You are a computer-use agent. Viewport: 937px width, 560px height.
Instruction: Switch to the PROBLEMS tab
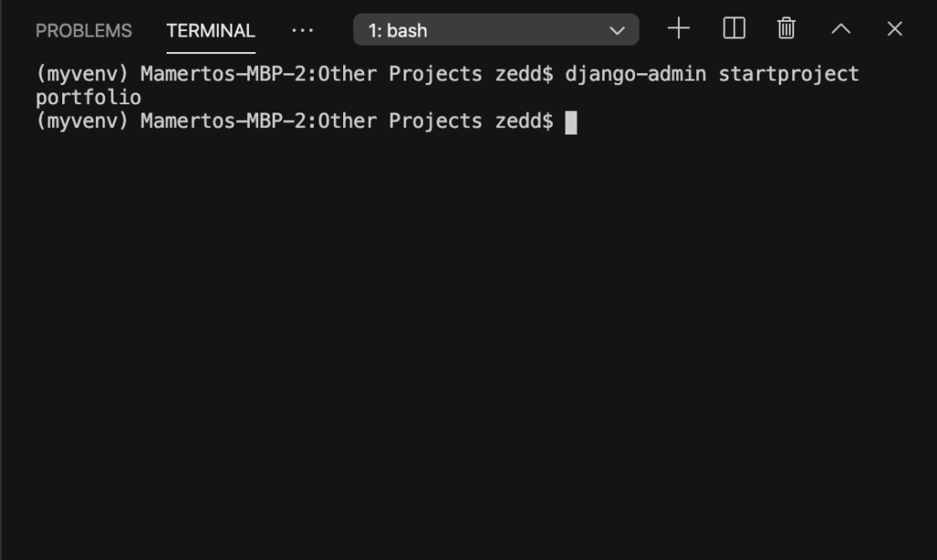point(83,30)
